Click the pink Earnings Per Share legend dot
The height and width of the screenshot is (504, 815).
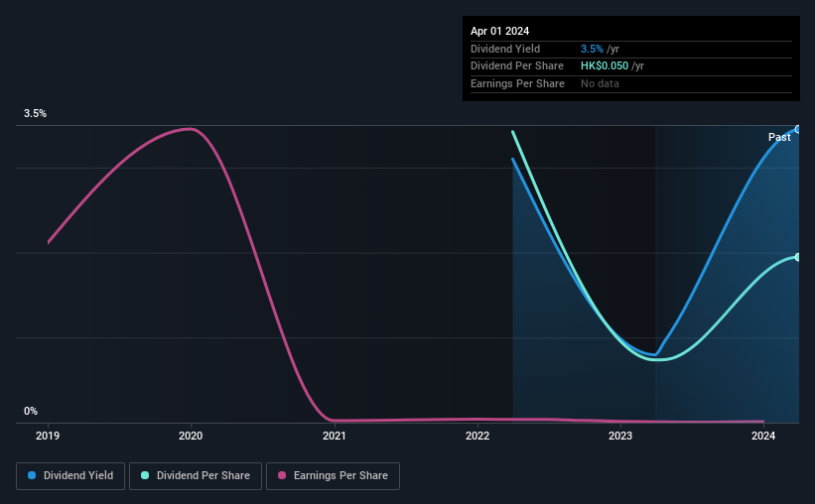(x=282, y=475)
